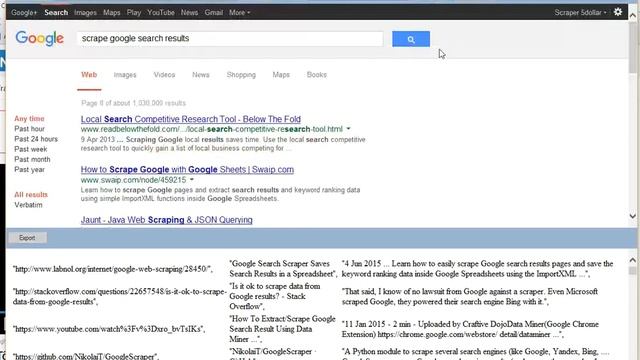This screenshot has width=640, height=360.
Task: Expand arrow next to readbelowthefold URL
Action: click(348, 129)
